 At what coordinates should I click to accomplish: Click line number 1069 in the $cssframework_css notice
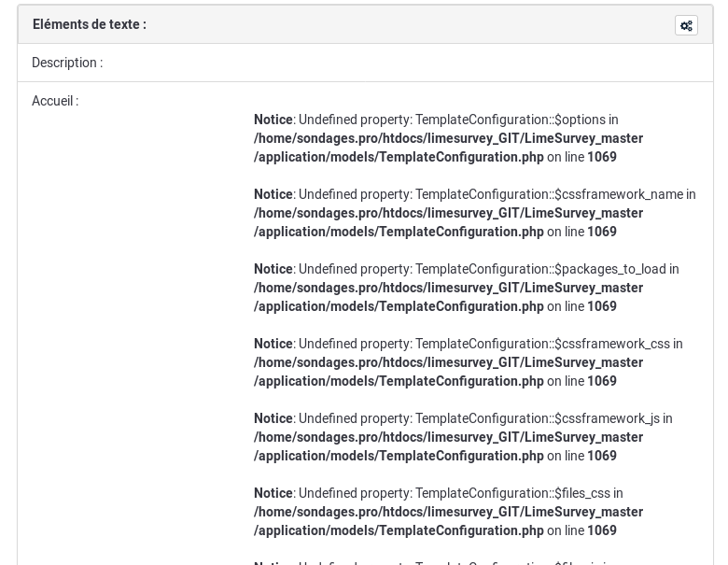coord(602,381)
